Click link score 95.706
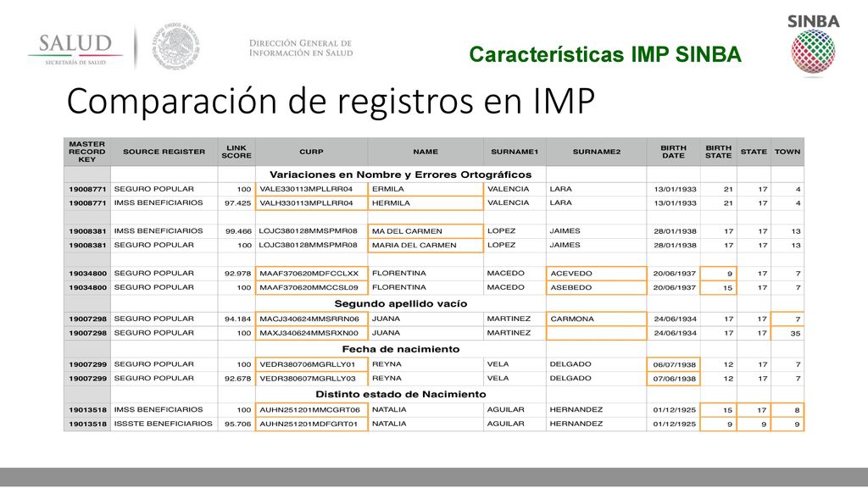This screenshot has width=868, height=488. [237, 424]
